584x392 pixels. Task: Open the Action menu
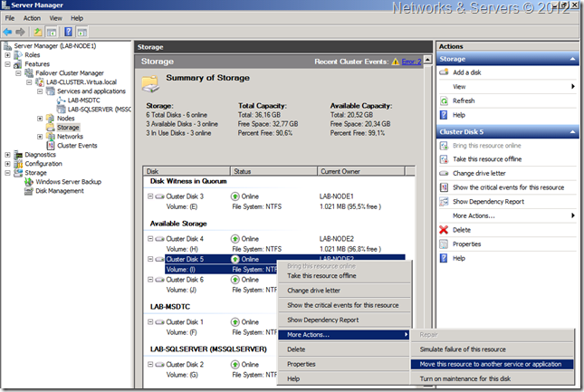pyautogui.click(x=32, y=17)
